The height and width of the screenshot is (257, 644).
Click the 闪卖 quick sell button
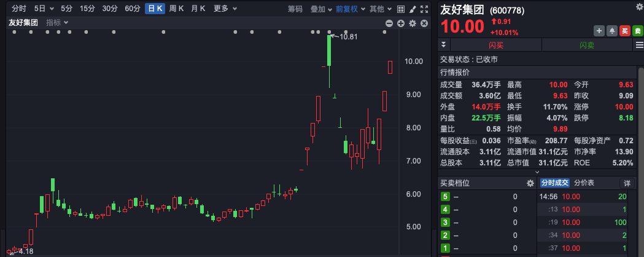point(587,45)
